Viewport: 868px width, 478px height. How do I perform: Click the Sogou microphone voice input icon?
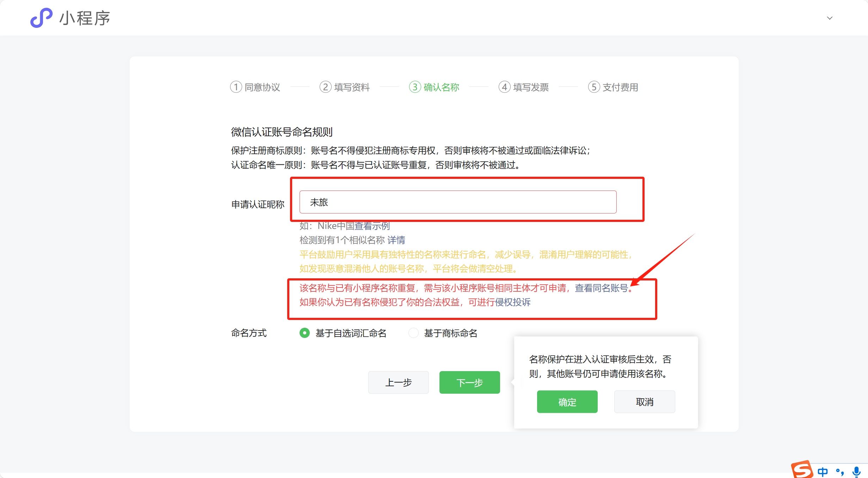point(856,472)
